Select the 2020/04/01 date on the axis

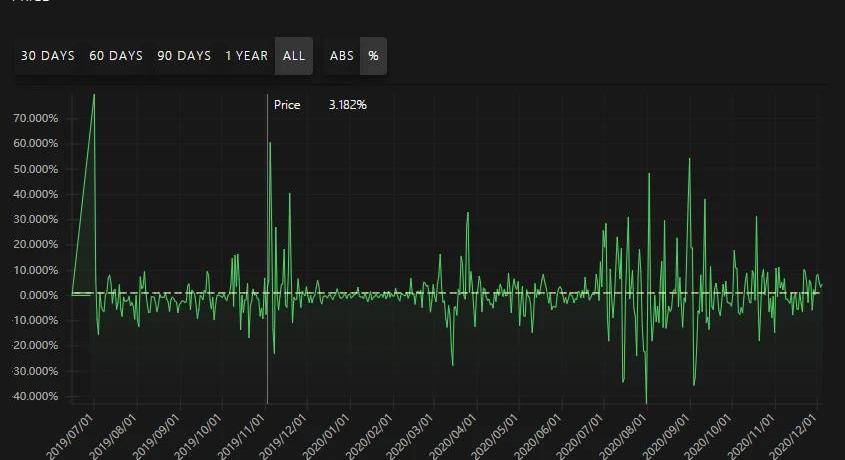[x=455, y=432]
